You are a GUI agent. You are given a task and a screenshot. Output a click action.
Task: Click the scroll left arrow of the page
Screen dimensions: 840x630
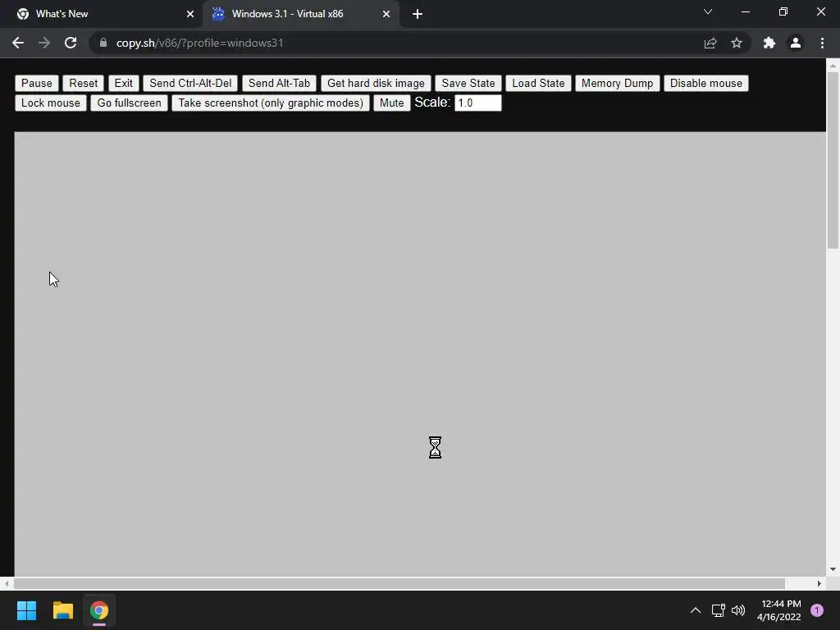point(7,583)
